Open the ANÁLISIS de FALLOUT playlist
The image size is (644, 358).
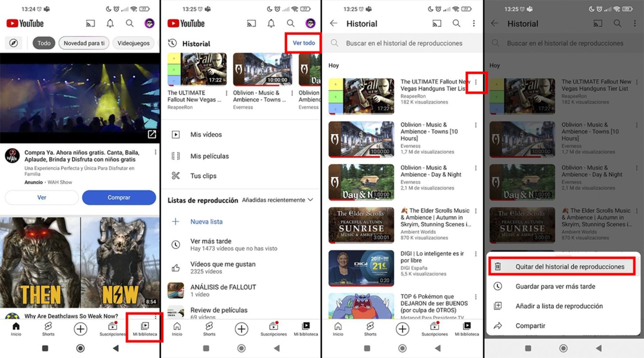pos(241,290)
